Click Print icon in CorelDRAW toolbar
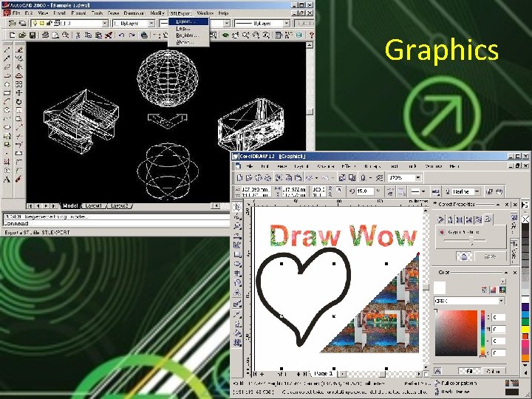This screenshot has height=399, width=532. coord(267,177)
